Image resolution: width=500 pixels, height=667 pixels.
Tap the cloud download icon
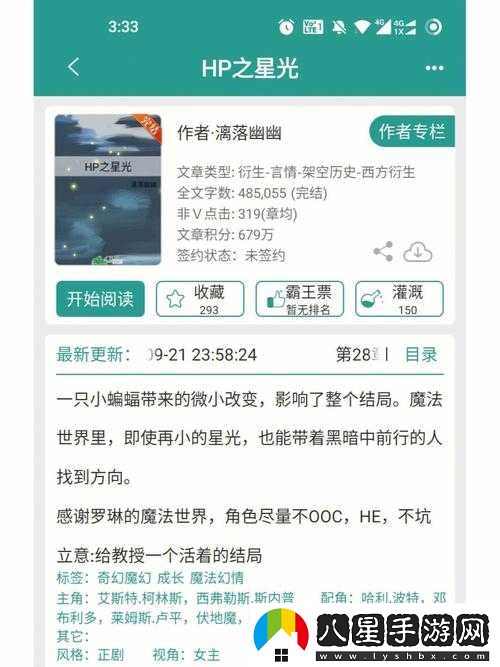pyautogui.click(x=417, y=252)
